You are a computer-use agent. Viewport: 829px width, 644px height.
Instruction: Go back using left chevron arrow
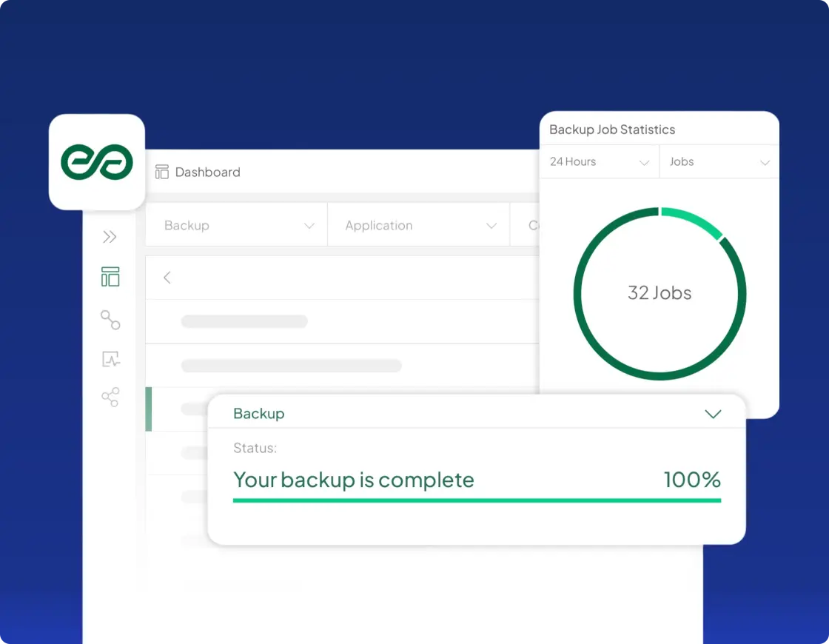[x=167, y=278]
